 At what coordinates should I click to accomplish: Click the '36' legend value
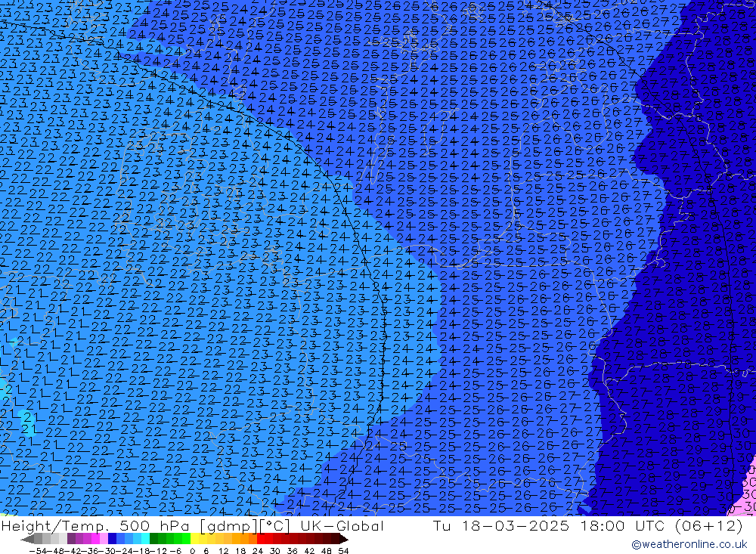pyautogui.click(x=292, y=551)
